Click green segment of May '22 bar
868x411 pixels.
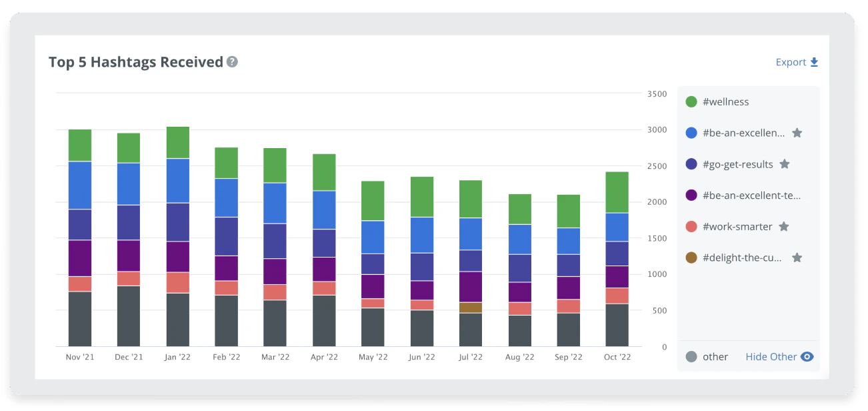click(x=373, y=201)
